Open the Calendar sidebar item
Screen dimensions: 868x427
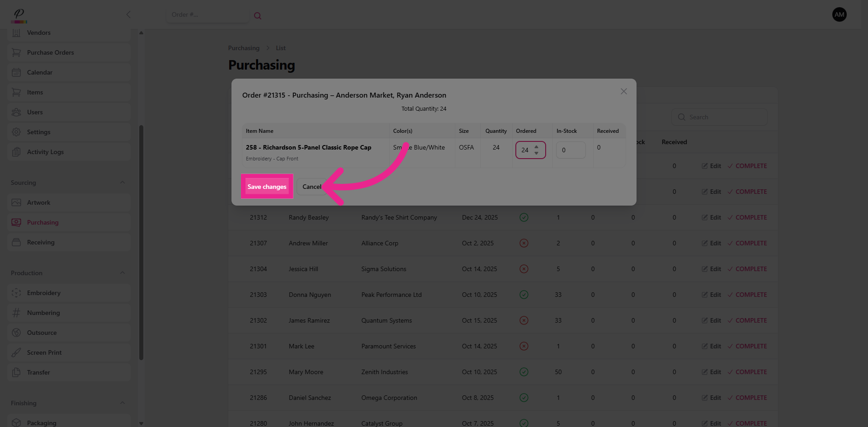[40, 72]
